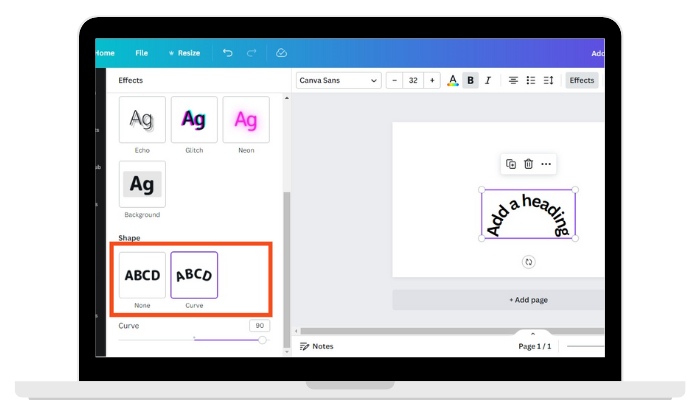Apply the Background text effect

click(142, 184)
